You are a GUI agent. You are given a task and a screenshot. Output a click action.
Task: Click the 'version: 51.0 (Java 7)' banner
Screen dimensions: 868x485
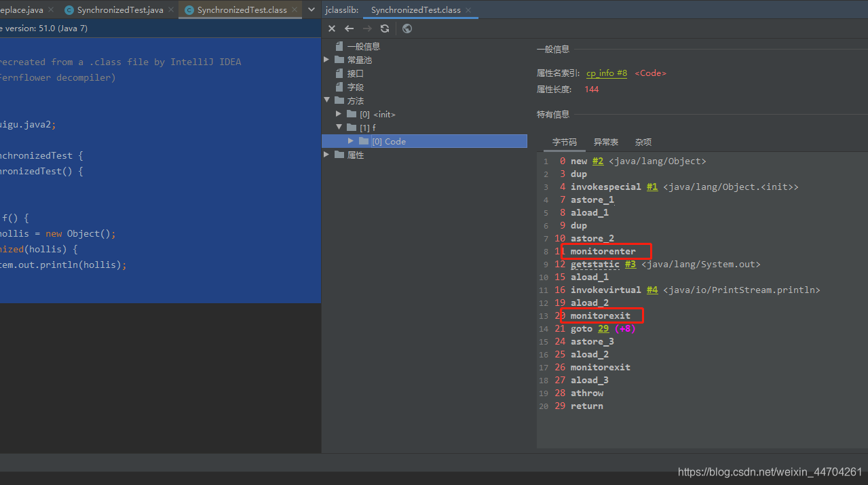pos(46,28)
